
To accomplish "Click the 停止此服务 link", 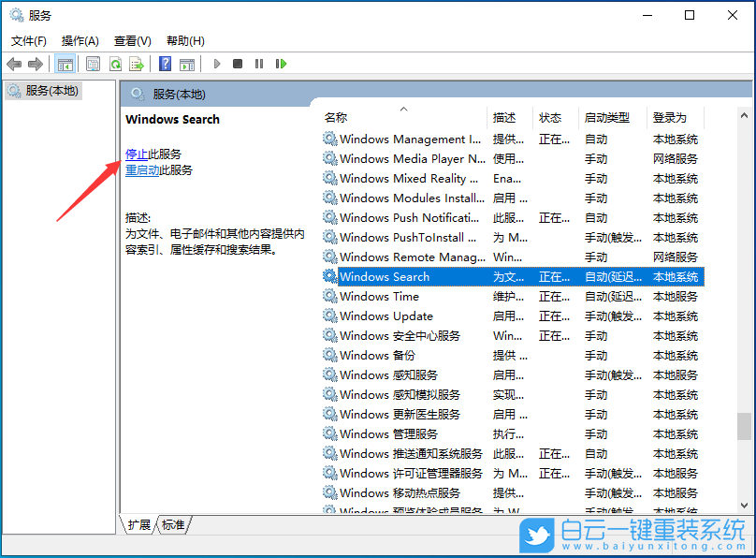I will pyautogui.click(x=150, y=154).
